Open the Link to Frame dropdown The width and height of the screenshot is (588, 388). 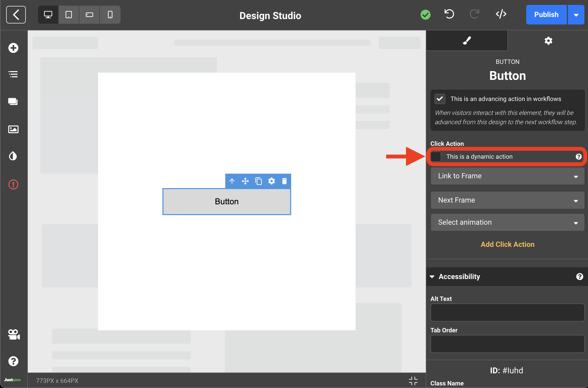pyautogui.click(x=507, y=176)
